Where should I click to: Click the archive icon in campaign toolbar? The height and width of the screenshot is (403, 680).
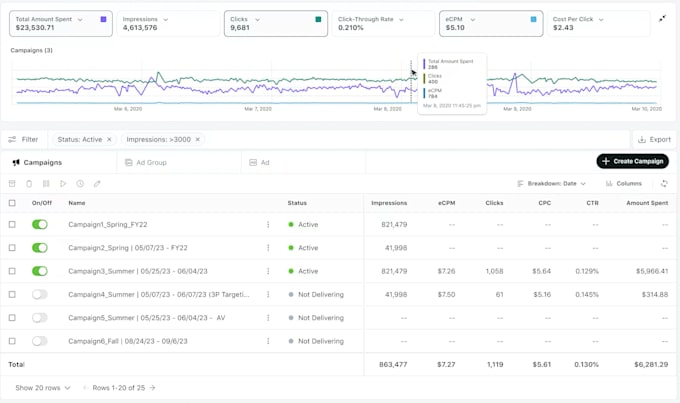pos(12,184)
